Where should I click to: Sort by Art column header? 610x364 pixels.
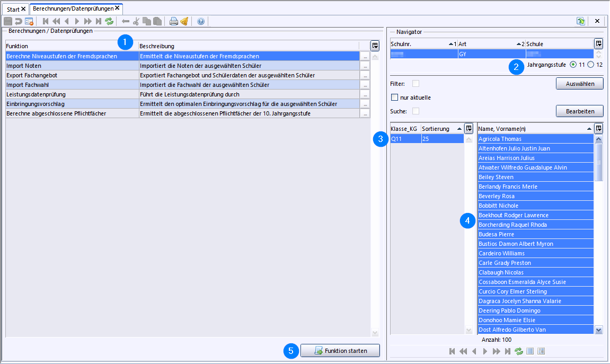click(492, 44)
